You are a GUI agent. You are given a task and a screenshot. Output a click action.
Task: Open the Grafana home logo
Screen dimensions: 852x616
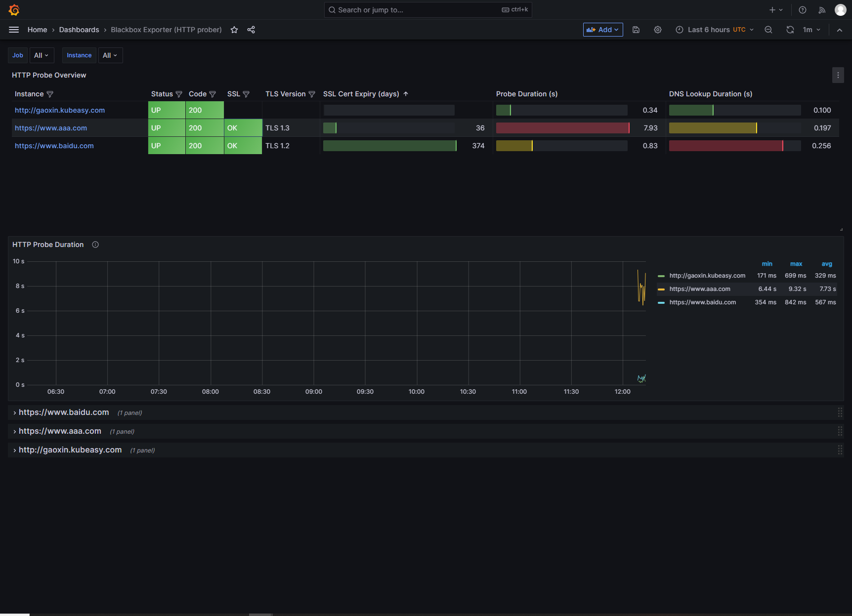pos(14,10)
